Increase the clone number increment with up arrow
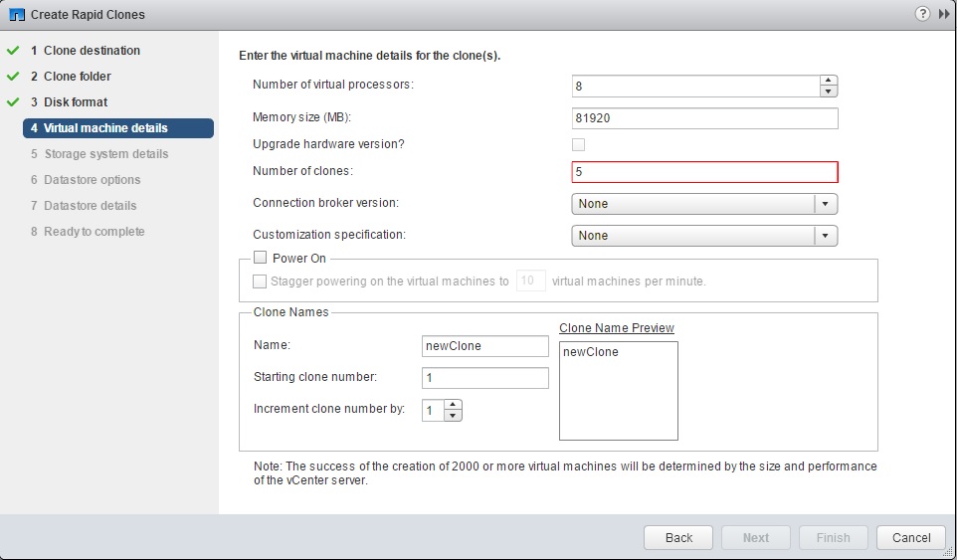Image resolution: width=957 pixels, height=560 pixels. tap(454, 405)
